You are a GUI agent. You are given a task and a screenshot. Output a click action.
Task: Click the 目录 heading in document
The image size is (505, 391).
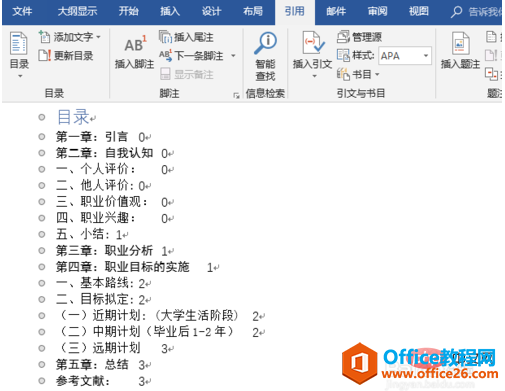point(73,117)
